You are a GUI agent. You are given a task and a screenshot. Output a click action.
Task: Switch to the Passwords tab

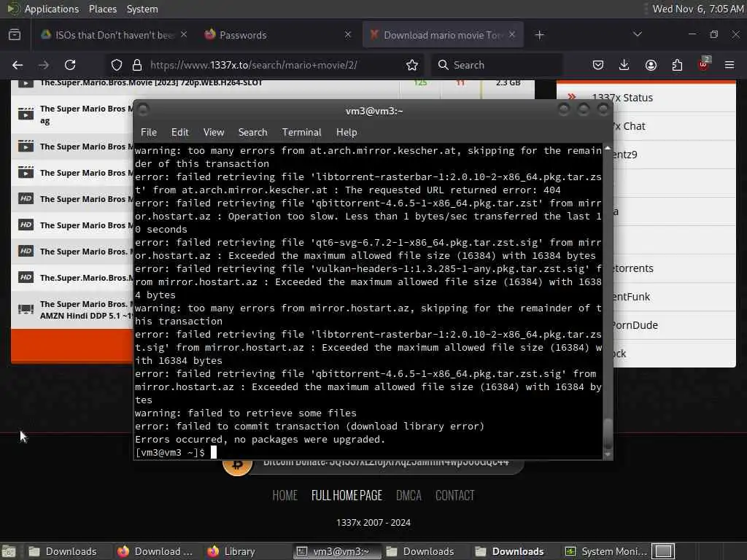[x=276, y=35]
